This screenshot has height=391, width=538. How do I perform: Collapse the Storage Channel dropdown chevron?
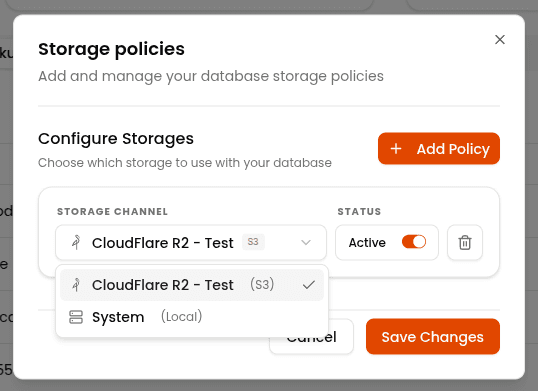pyautogui.click(x=306, y=242)
